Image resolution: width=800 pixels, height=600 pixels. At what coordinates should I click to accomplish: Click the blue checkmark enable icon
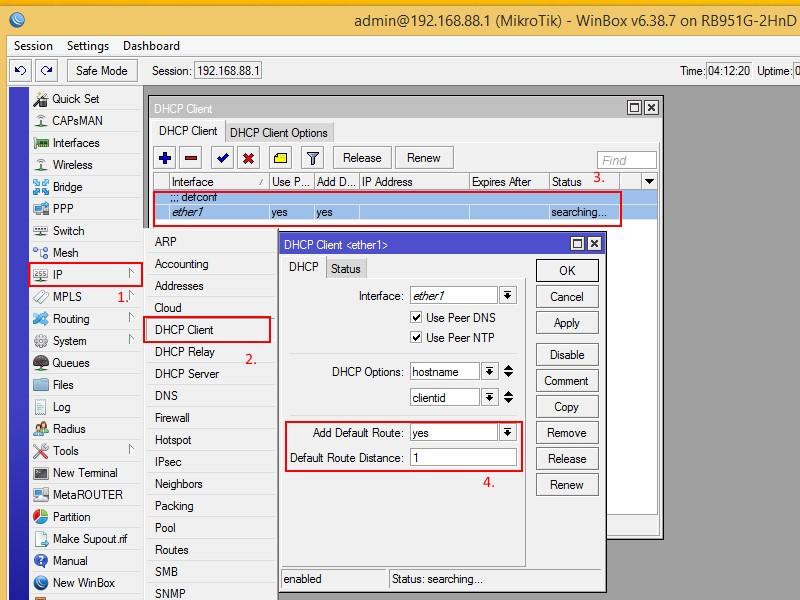point(222,158)
